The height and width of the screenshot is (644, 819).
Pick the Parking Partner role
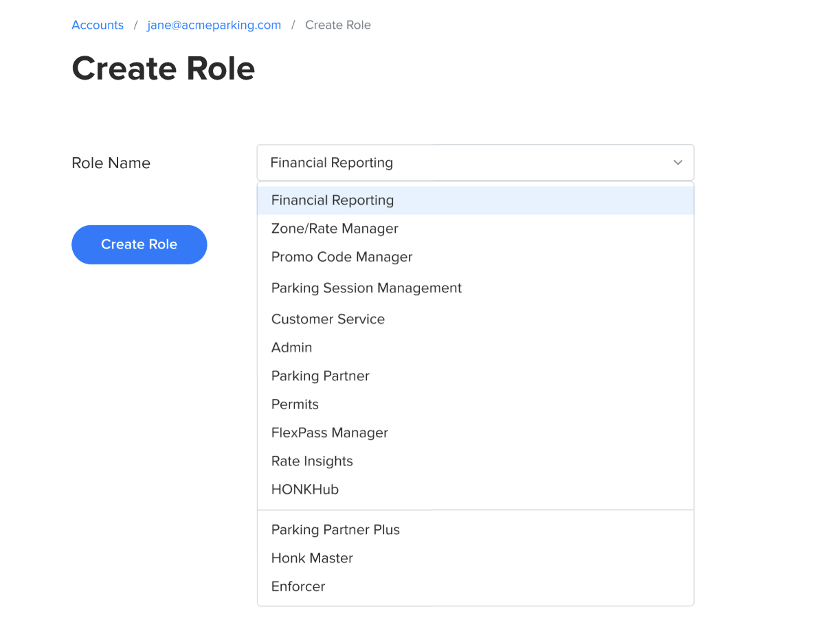coord(320,376)
